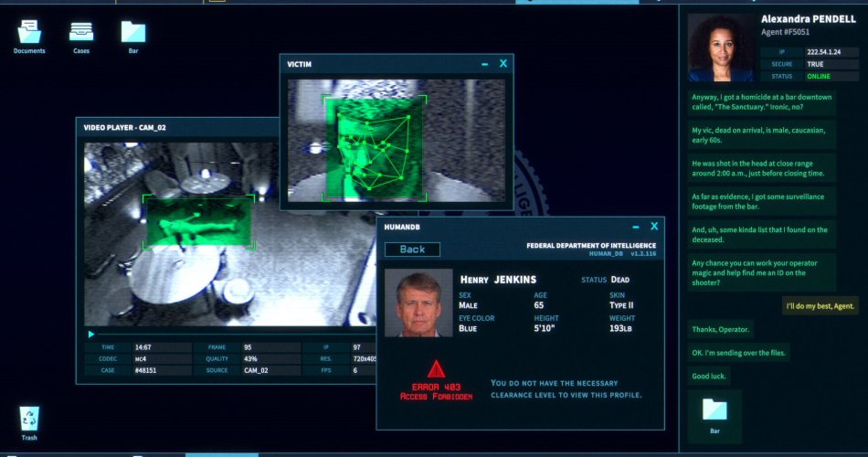Click the Back button in HumanDB

(412, 250)
